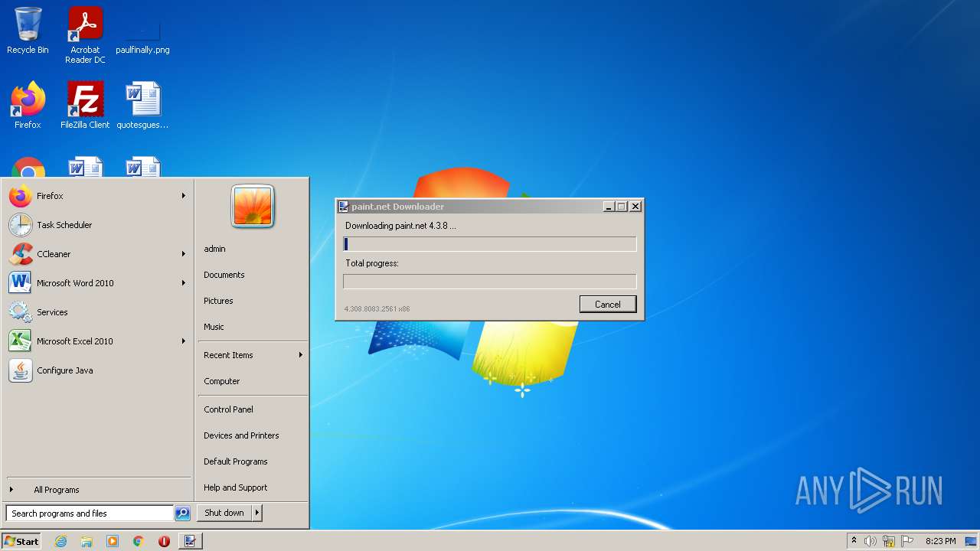
Task: Expand the Microsoft Word 2010 recent list arrow
Action: coord(184,283)
